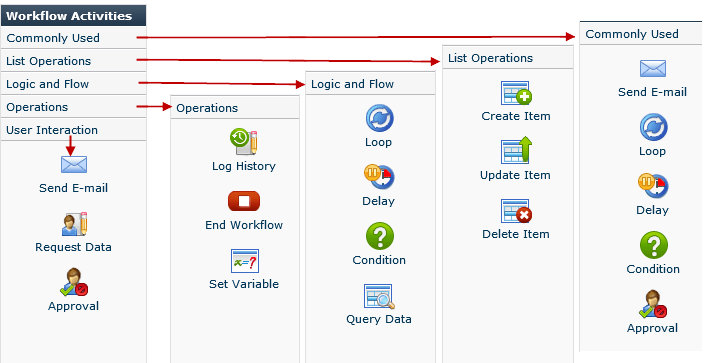The image size is (705, 363).
Task: Select the Request Data activity icon
Action: 74,224
